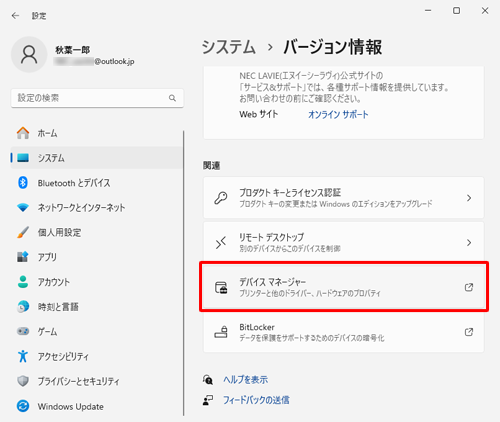The height and width of the screenshot is (422, 500).
Task: Open アクセシビリティ settings
Action: pyautogui.click(x=97, y=356)
